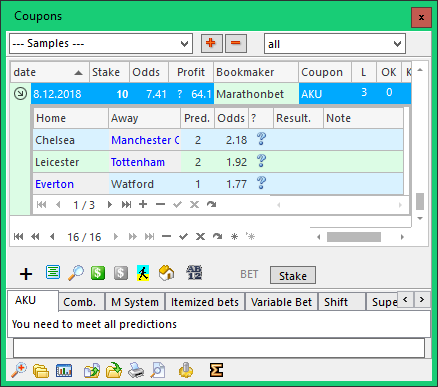Switch to the Itemized bets tab
This screenshot has width=438, height=387.
pyautogui.click(x=205, y=302)
